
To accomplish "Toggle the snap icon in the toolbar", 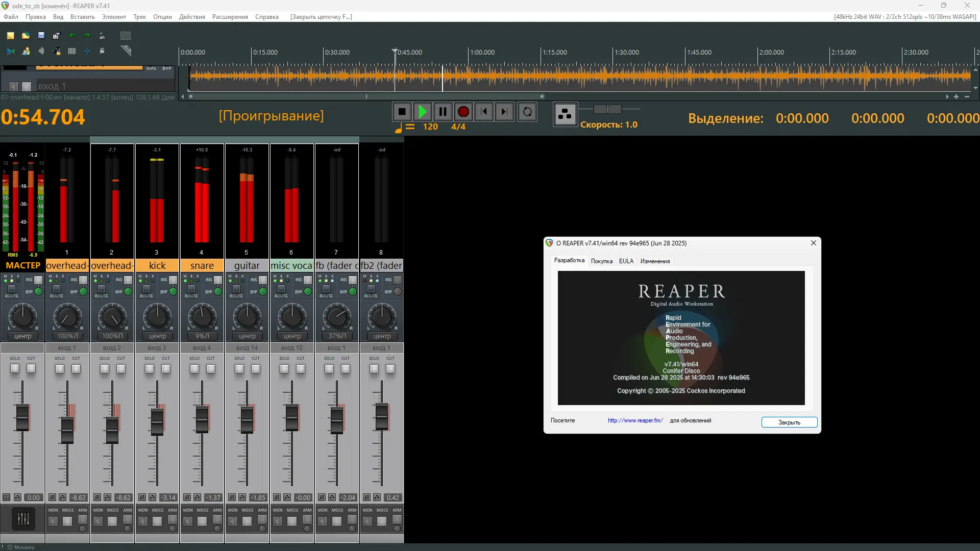I will [x=87, y=51].
